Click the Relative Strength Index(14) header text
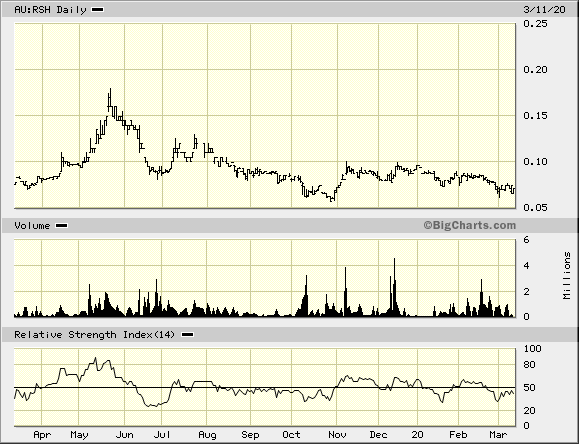The image size is (579, 444). 94,335
